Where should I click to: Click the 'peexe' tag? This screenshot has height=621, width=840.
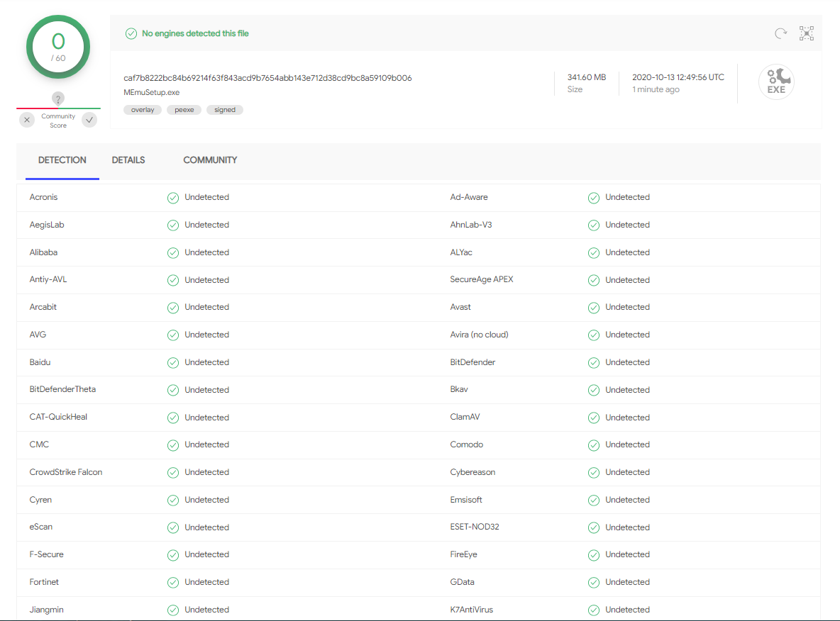pos(184,110)
